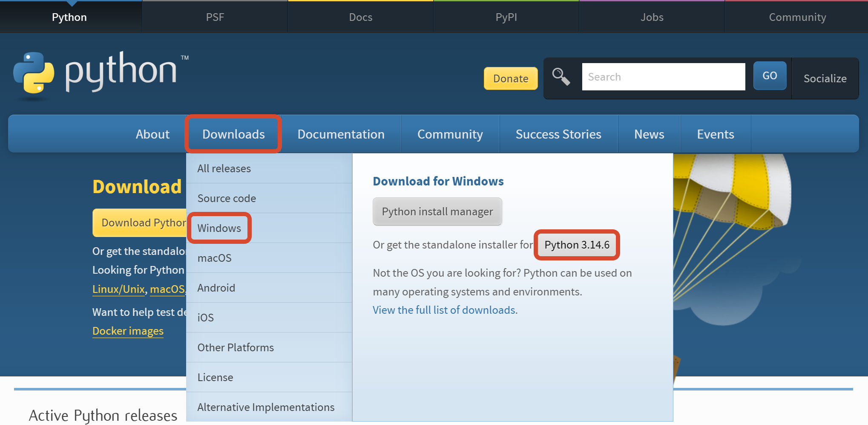
Task: Download the Python 3.14.6 standalone installer
Action: [577, 245]
